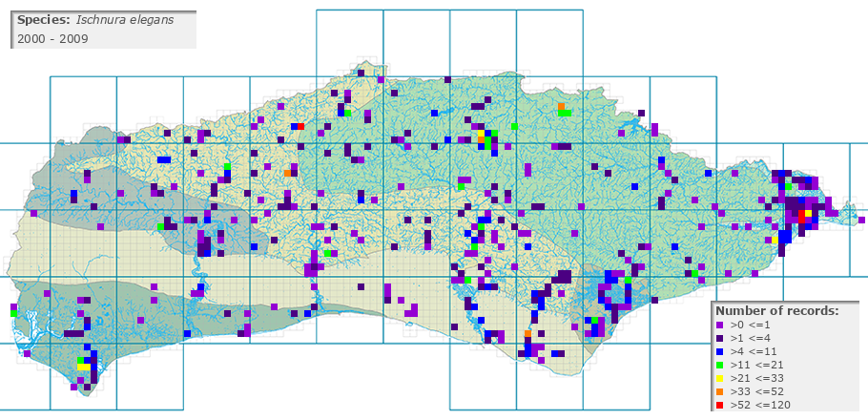The image size is (868, 420).
Task: Click the 'Species:' label in info box
Action: coord(44,20)
